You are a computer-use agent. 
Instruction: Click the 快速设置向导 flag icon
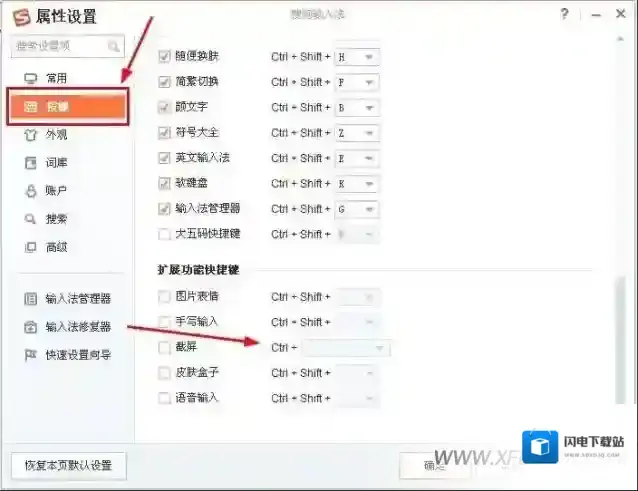pyautogui.click(x=31, y=355)
